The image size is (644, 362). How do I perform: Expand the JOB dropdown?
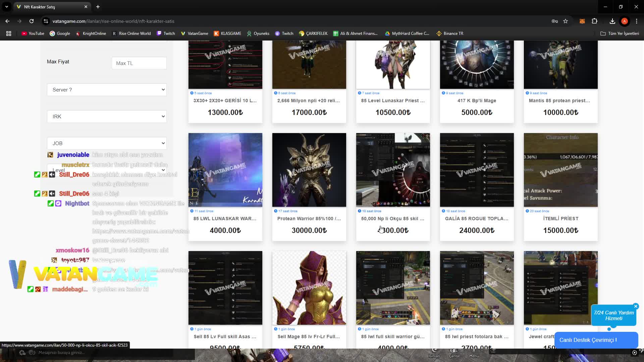pyautogui.click(x=107, y=143)
